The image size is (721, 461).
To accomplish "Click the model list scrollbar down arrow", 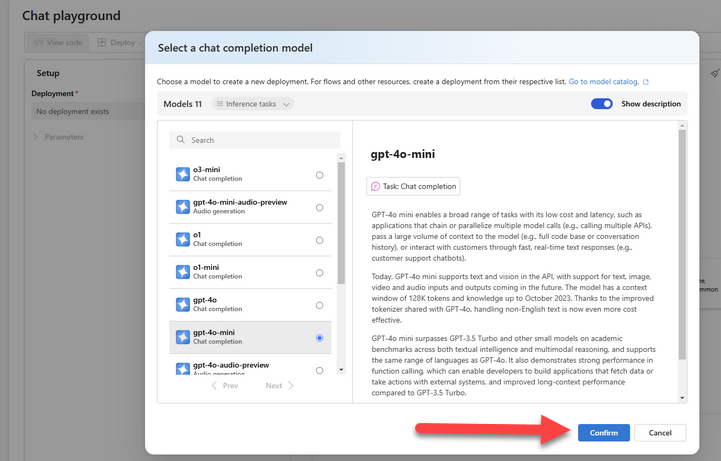I will tap(341, 370).
